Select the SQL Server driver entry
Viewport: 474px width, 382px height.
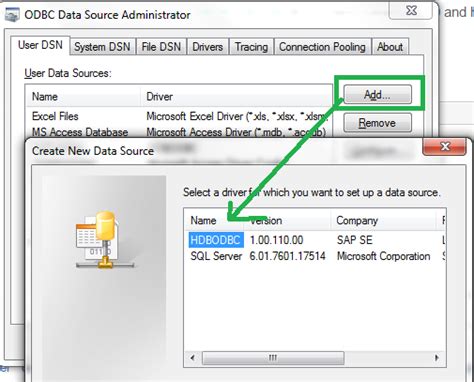216,256
